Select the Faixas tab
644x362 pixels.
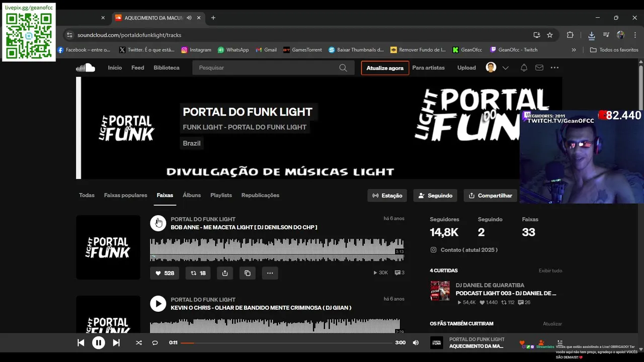pos(165,195)
